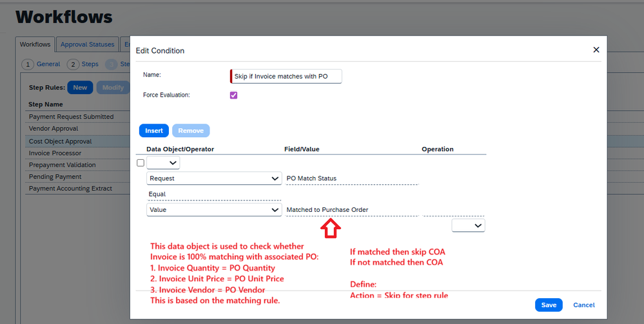Click the New step rule button
Image resolution: width=644 pixels, height=324 pixels.
(x=80, y=88)
